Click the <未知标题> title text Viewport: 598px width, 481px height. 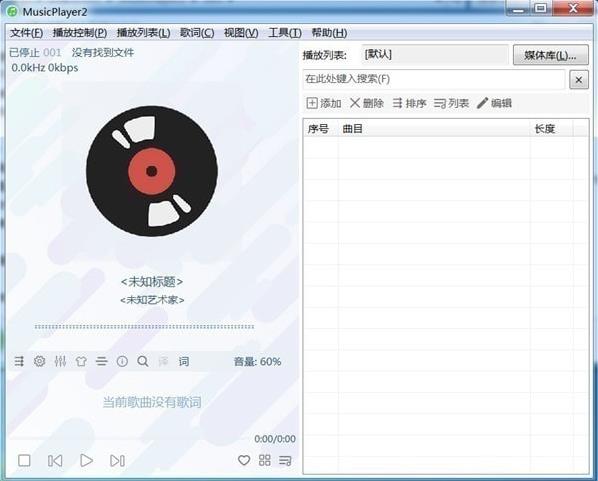click(152, 282)
